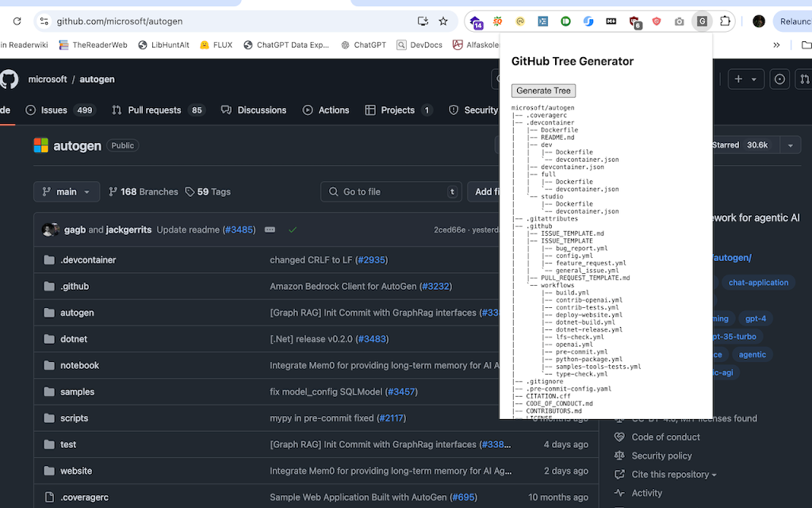Screen dimensions: 812x508
Task: Open site information icon in address bar
Action: pyautogui.click(x=44, y=21)
